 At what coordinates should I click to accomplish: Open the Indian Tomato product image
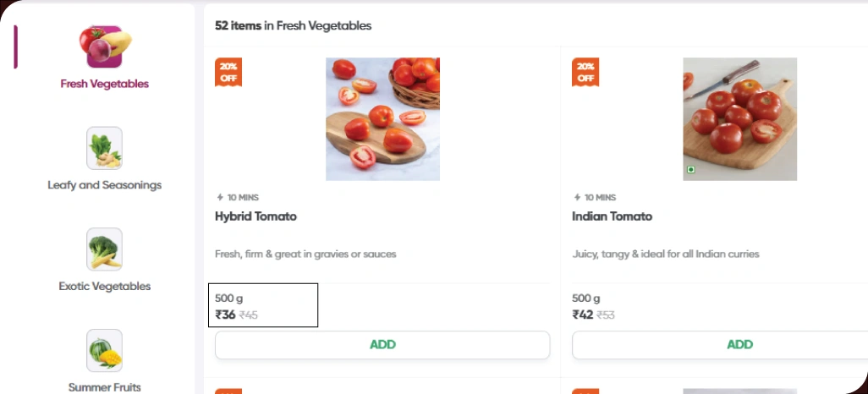click(x=739, y=118)
